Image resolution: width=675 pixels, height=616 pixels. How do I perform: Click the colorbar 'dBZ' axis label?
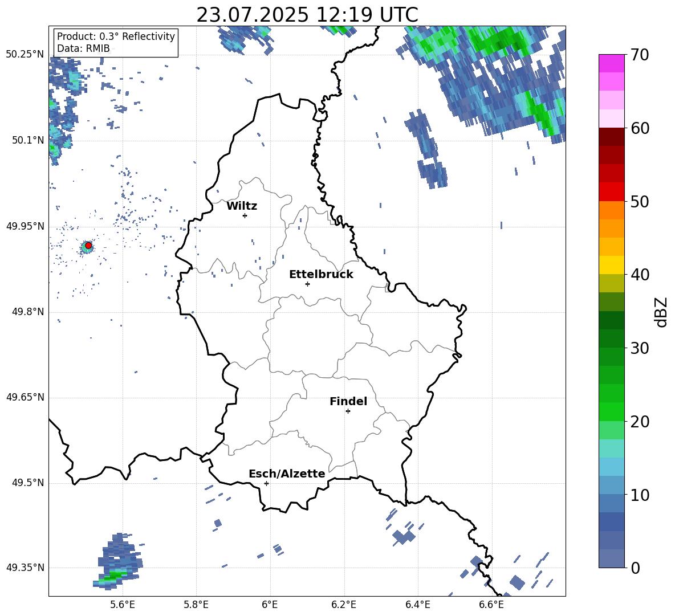click(662, 312)
